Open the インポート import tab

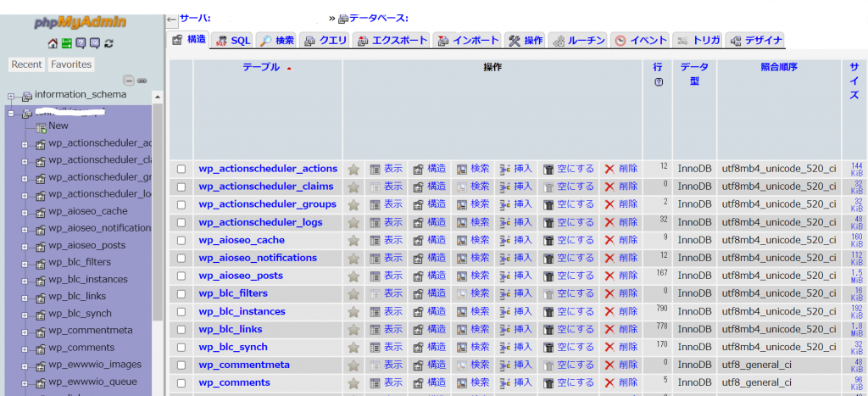click(x=468, y=41)
